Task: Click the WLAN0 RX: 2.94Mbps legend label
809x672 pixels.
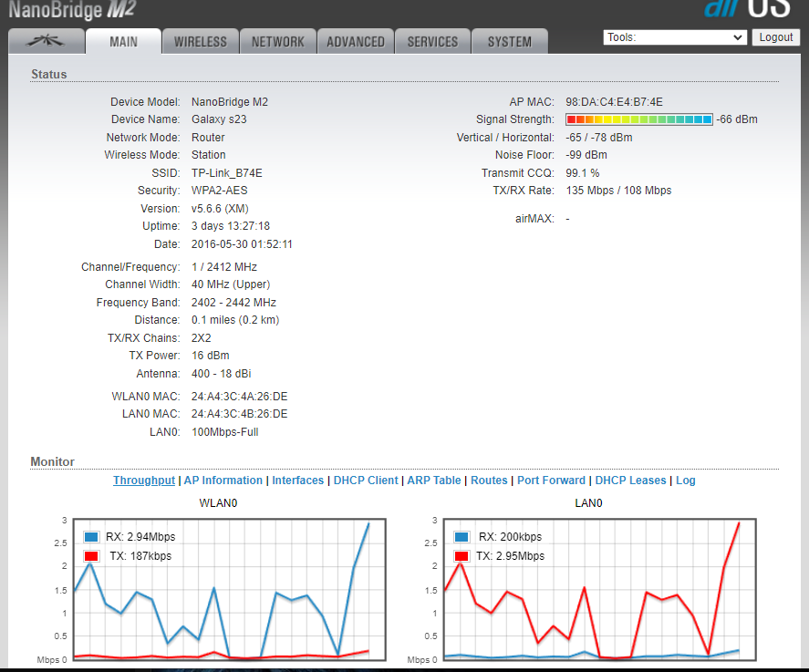Action: pos(140,537)
